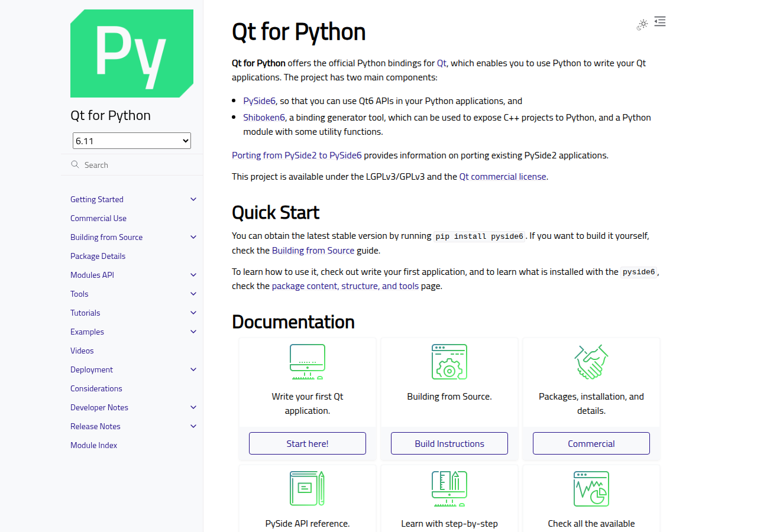Open package content, structure, and tools link
Image resolution: width=757 pixels, height=532 pixels.
tap(345, 286)
